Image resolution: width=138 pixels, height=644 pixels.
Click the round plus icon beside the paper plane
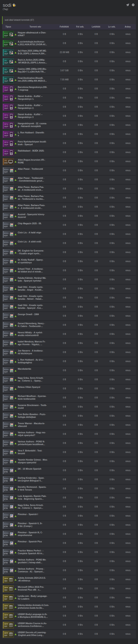pos(133,5)
